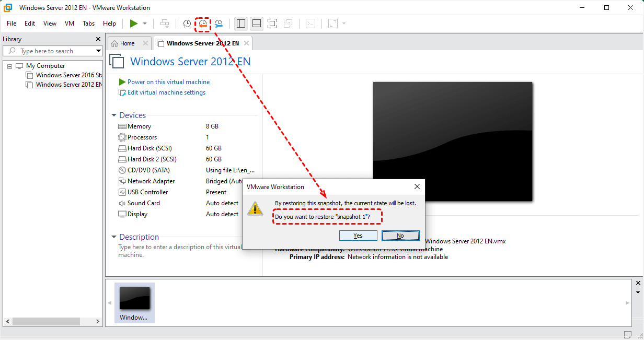Click the USB Controller Present value
Viewport: 644px width, 340px height.
pos(216,192)
